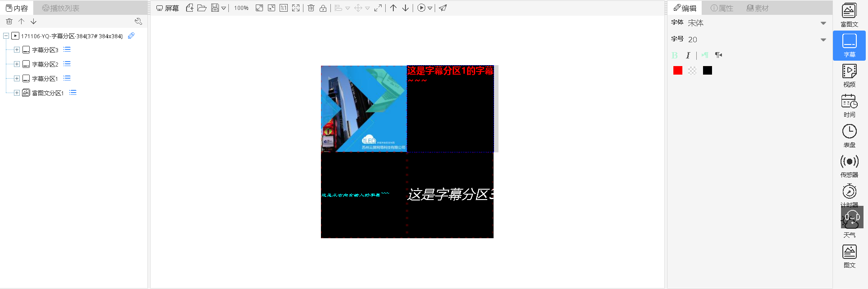Switch to the 属性 tab

[x=722, y=8]
